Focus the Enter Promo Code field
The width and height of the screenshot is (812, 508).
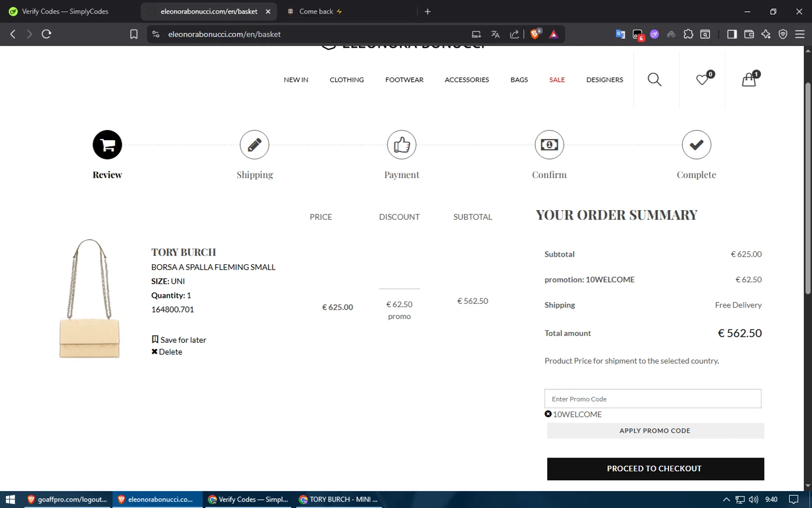(653, 399)
